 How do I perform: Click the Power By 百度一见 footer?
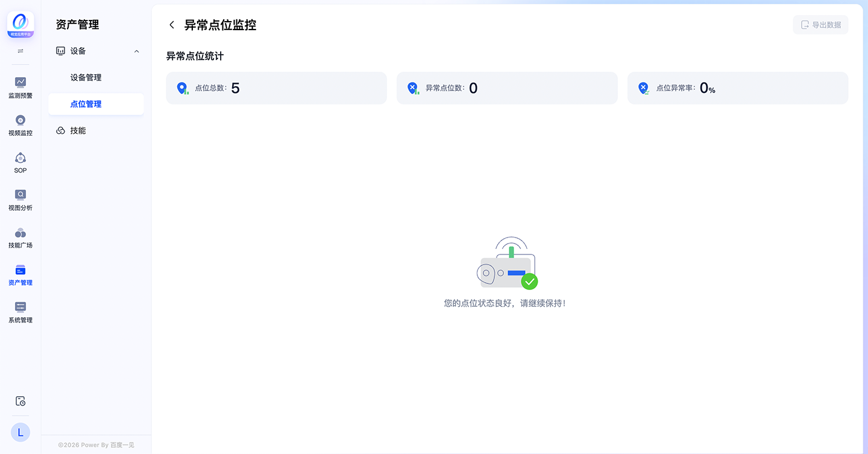tap(96, 445)
